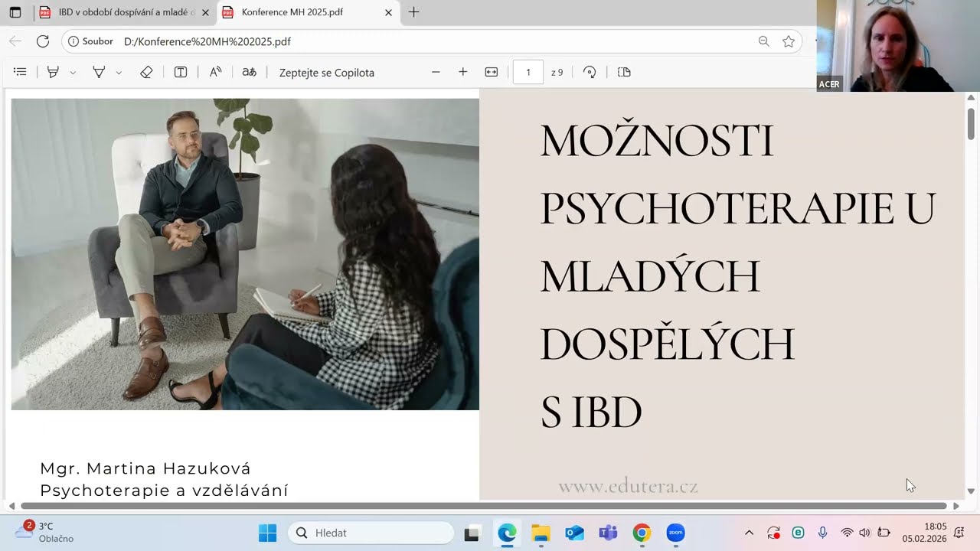The image size is (980, 551).
Task: Click the 'z 9' page count
Action: [x=557, y=73]
